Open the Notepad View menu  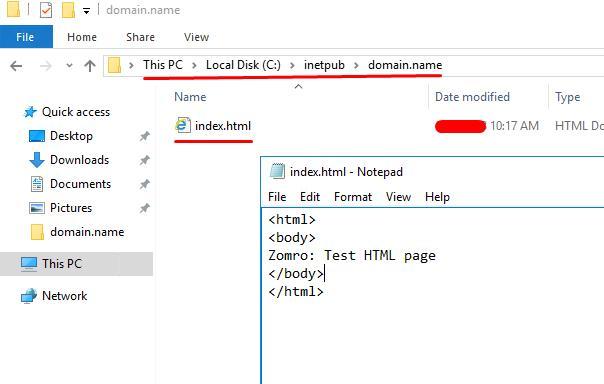398,197
